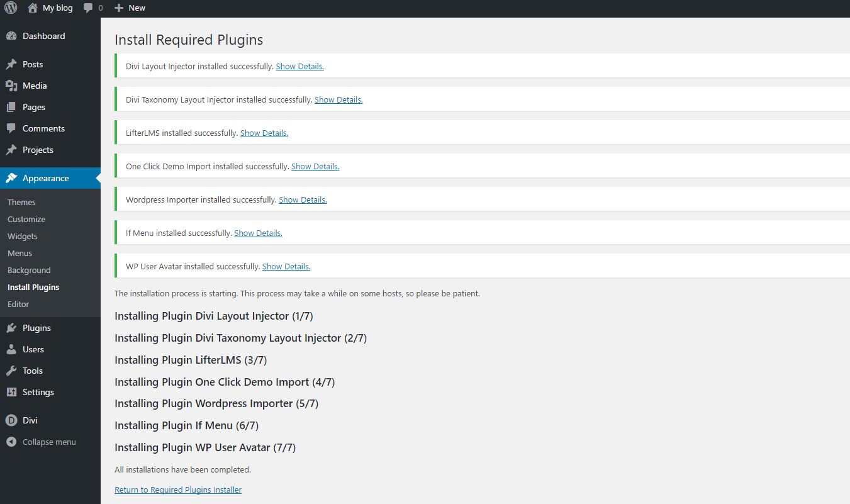Screen dimensions: 850x504
Task: Click 'Installing Plugin LifterLMS (3/7)' text
Action: (191, 360)
